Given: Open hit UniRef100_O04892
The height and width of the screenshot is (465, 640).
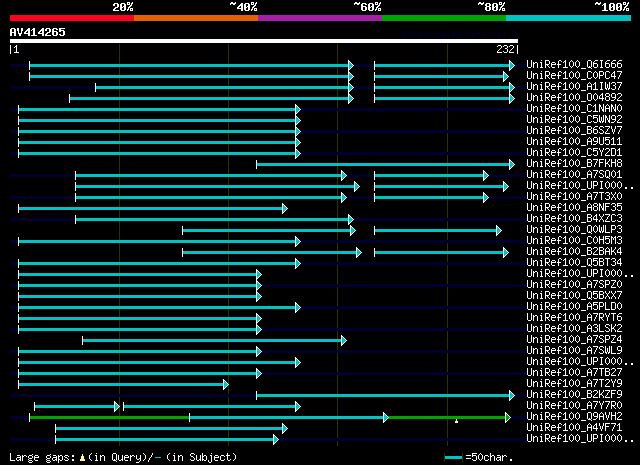Looking at the screenshot, I should tap(574, 98).
